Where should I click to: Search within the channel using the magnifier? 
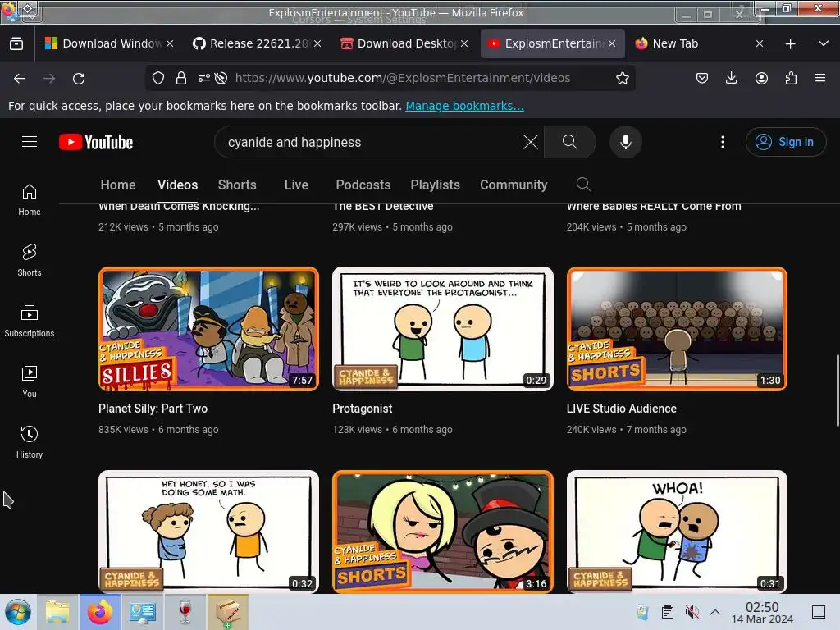pyautogui.click(x=583, y=185)
